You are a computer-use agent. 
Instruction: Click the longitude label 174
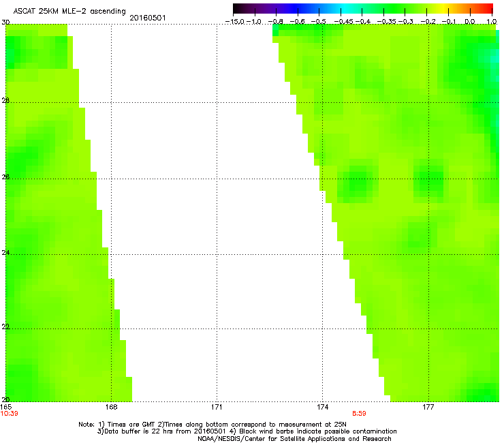(322, 407)
